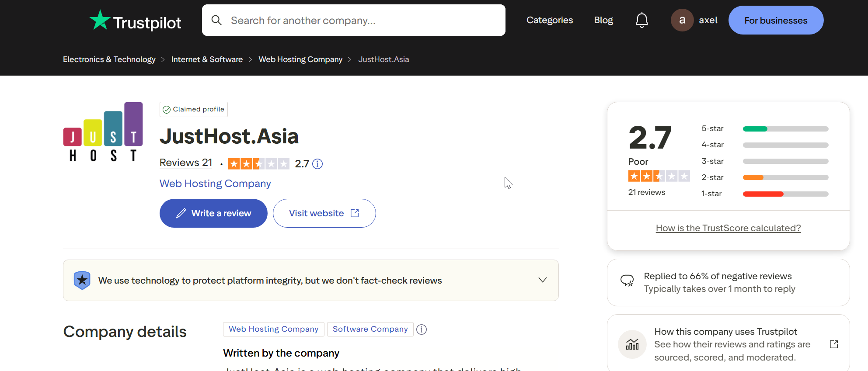Image resolution: width=868 pixels, height=371 pixels.
Task: Click the JustHost.Asia page title
Action: (x=229, y=136)
